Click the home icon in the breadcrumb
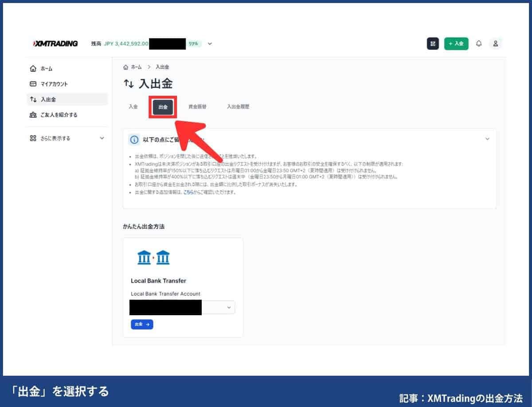Screen dimensions: 532x407 tap(126, 67)
